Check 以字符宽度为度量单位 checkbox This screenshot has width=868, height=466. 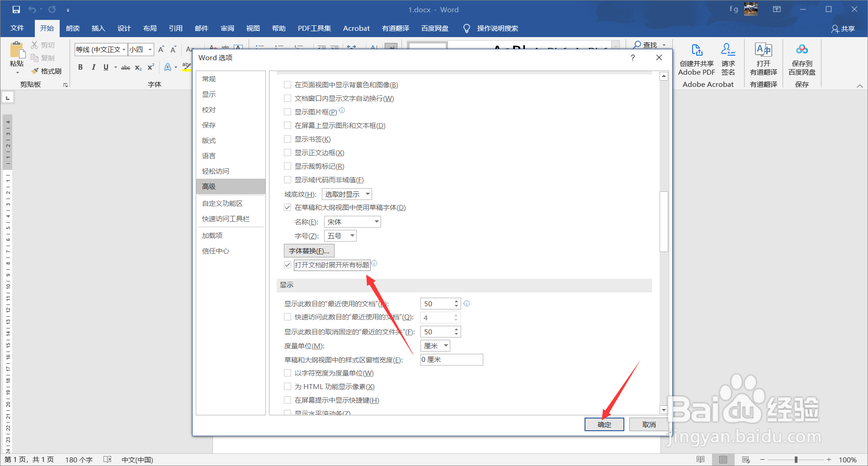(288, 373)
